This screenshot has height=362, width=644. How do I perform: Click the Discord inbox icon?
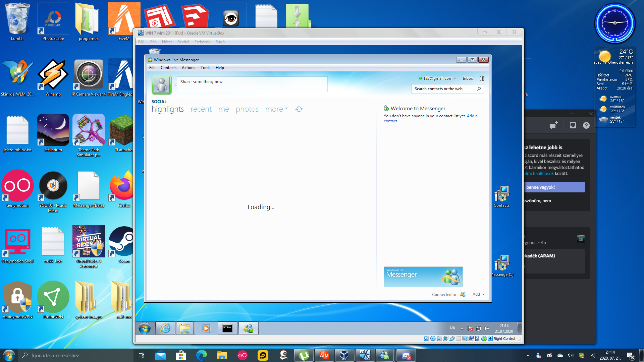click(x=573, y=125)
